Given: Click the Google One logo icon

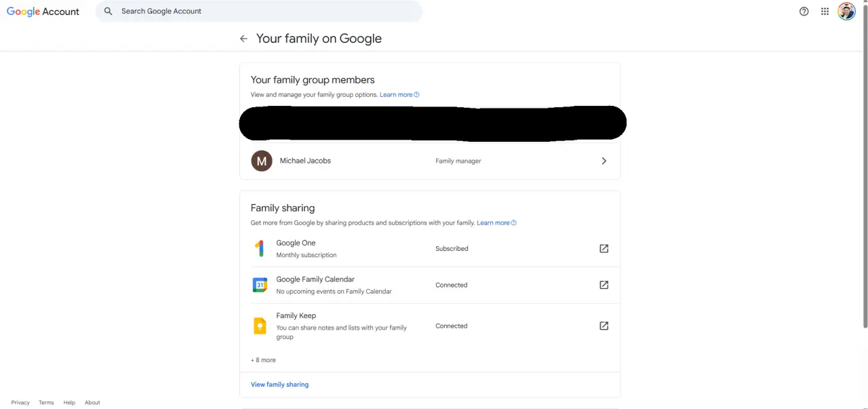Looking at the screenshot, I should tap(260, 249).
